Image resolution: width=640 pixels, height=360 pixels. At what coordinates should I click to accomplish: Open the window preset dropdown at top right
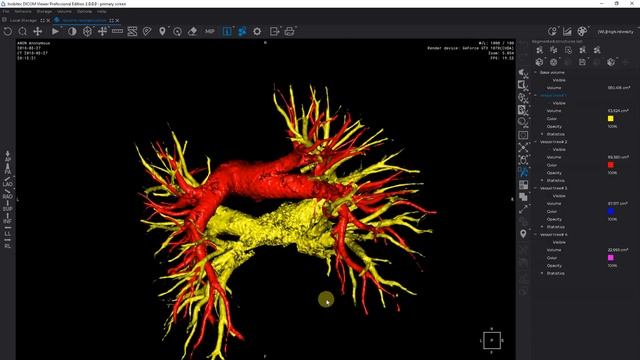coord(616,31)
